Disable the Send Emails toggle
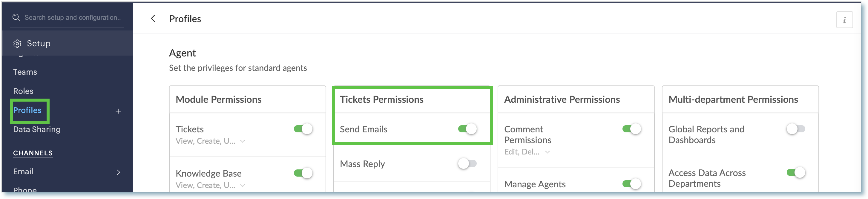Image resolution: width=868 pixels, height=199 pixels. (x=467, y=129)
